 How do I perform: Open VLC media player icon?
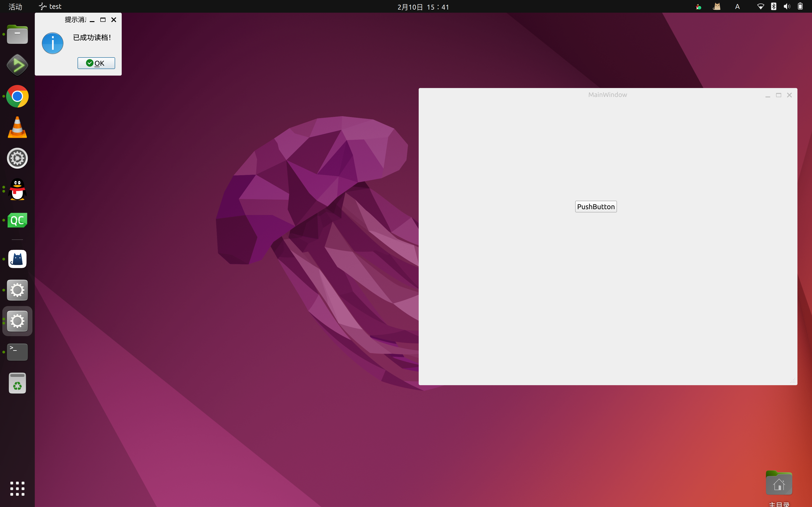17,127
